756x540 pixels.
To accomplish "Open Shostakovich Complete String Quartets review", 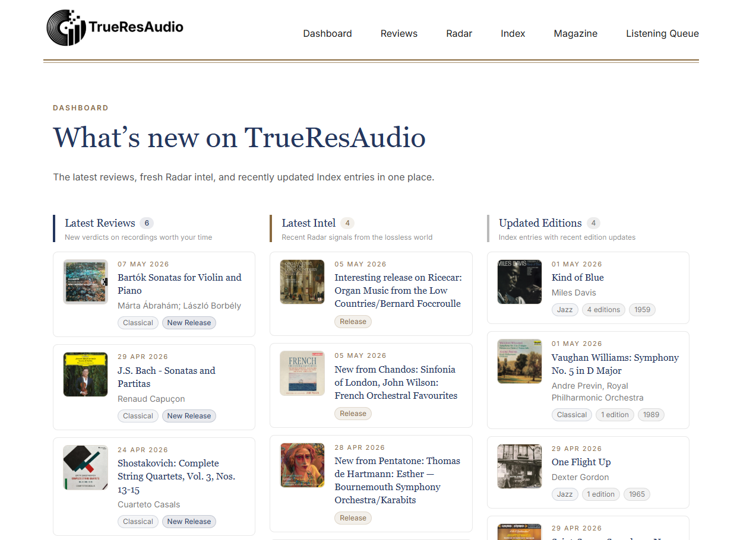I will (x=176, y=477).
